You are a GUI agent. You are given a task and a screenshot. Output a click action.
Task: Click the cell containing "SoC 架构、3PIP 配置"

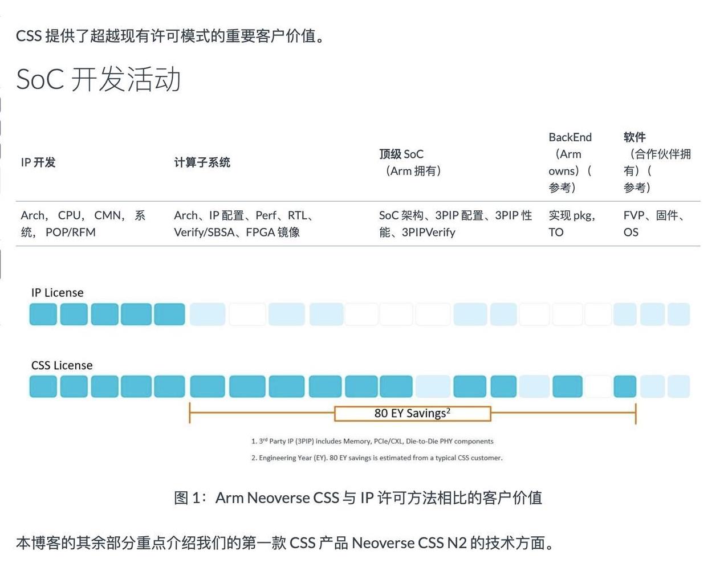pyautogui.click(x=455, y=224)
